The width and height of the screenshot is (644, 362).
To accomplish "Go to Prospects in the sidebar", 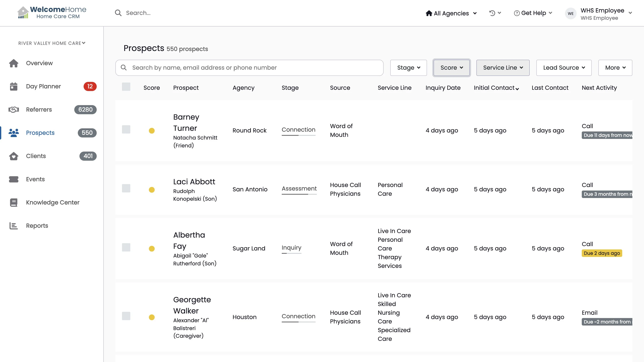I will (40, 133).
